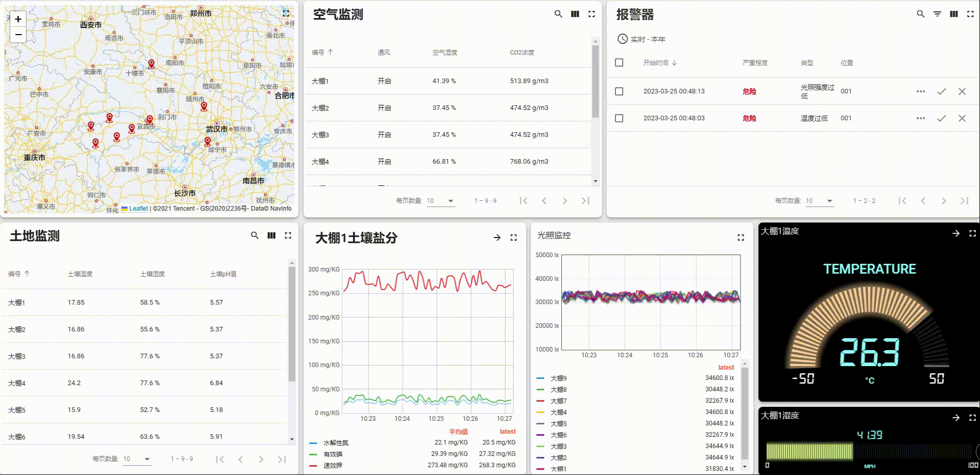Check the 2023-03-25 00:48:13 alarm row
This screenshot has width=980, height=475.
[x=618, y=91]
